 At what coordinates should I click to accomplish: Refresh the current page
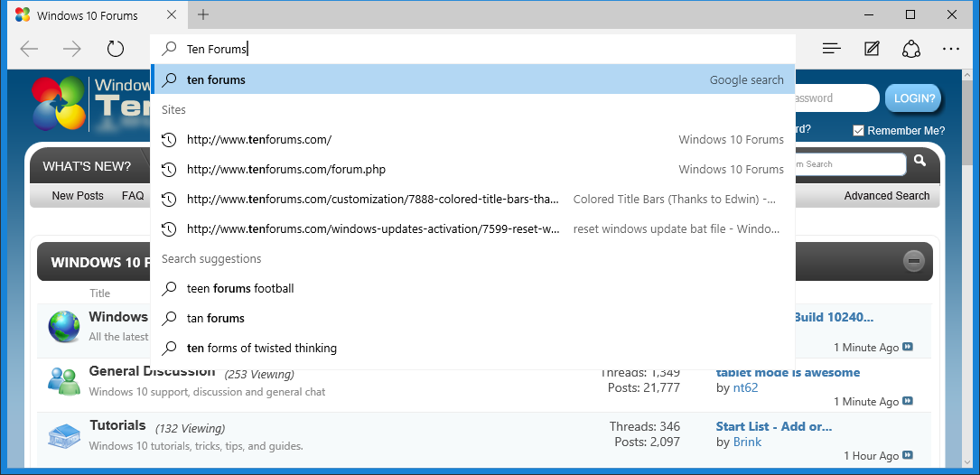coord(115,49)
